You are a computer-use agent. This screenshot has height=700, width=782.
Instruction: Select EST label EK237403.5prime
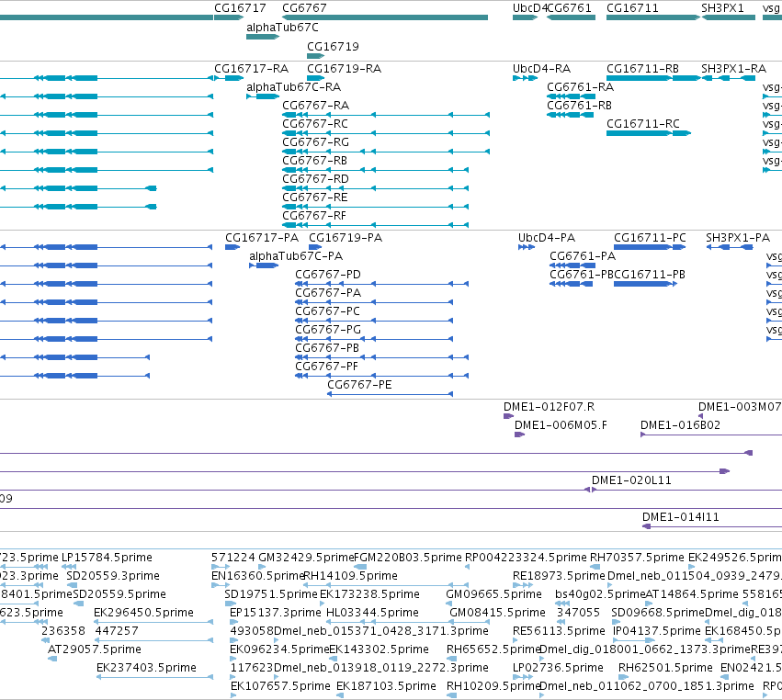point(146,668)
